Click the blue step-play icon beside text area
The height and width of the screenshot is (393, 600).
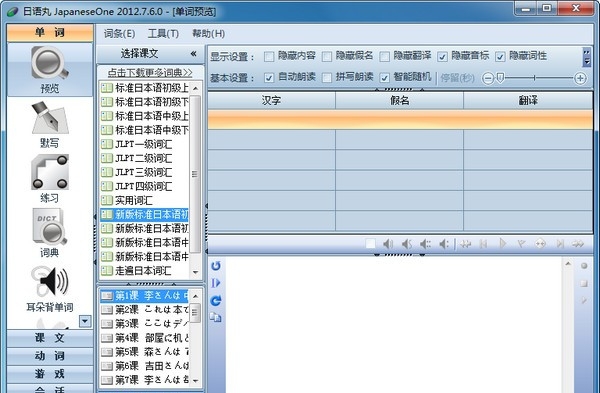[216, 283]
